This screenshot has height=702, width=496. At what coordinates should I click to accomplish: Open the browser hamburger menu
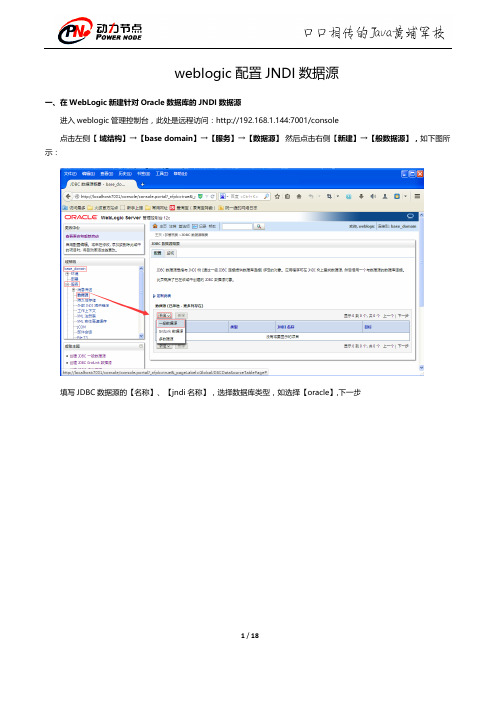tap(417, 197)
